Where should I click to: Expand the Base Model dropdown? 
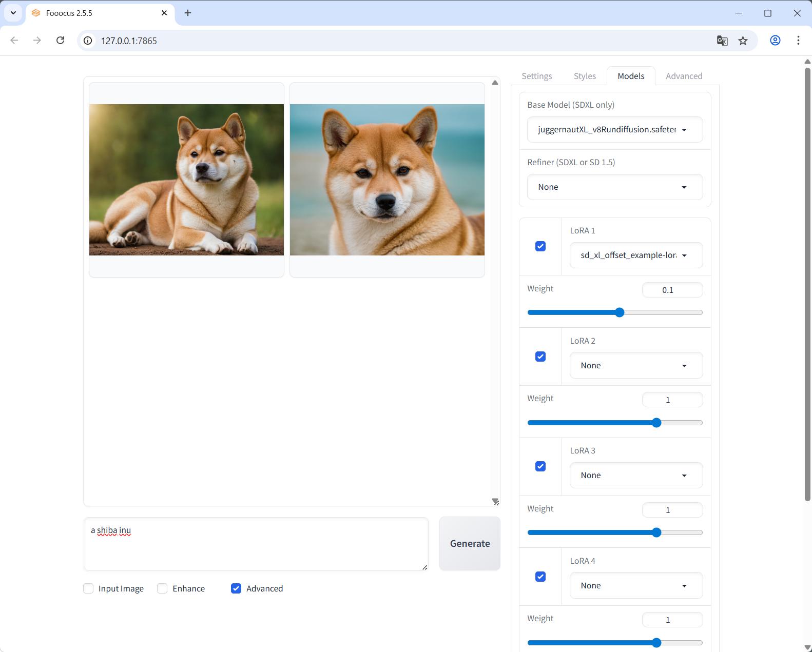[x=614, y=130]
